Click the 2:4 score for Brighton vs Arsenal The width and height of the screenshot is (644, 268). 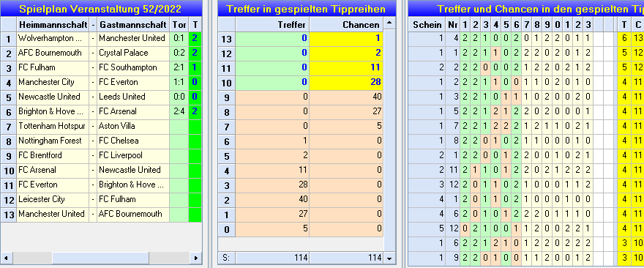tap(179, 112)
